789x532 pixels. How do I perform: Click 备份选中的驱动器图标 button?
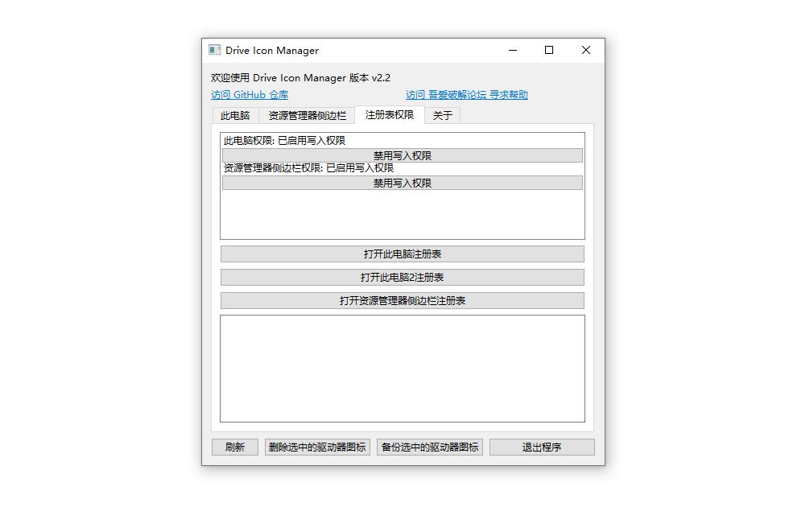tap(430, 447)
